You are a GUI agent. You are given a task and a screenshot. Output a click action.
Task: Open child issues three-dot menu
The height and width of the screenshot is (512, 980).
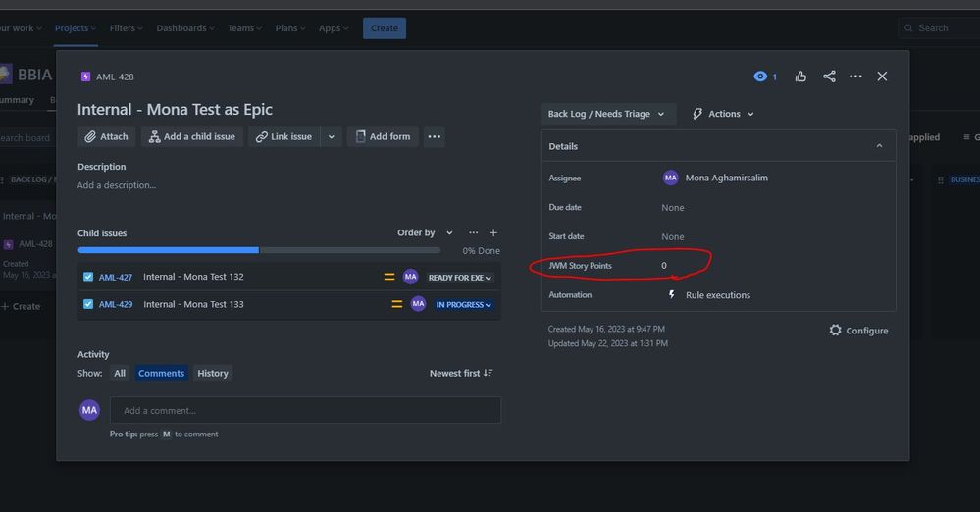pyautogui.click(x=474, y=232)
